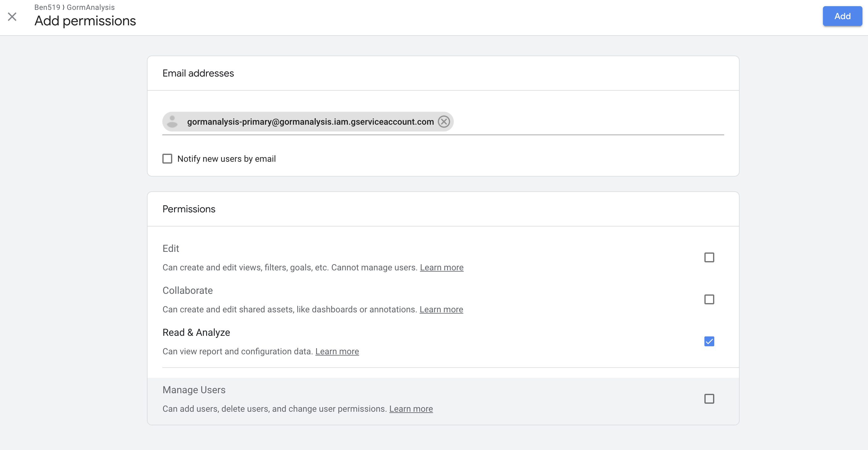The image size is (868, 450).
Task: Click the Permissions section heading
Action: coord(189,209)
